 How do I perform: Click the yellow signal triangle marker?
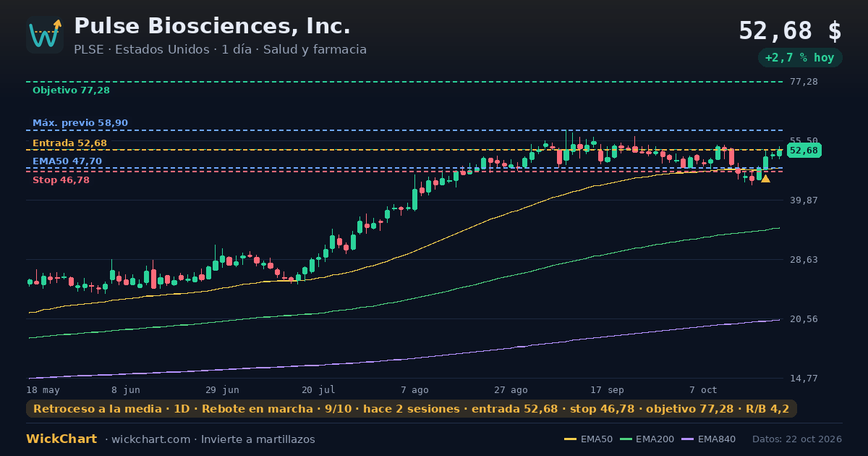point(765,178)
